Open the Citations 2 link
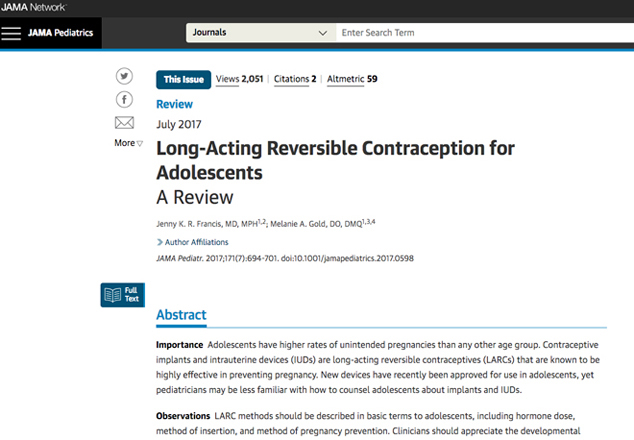Screen dimensions: 634x440 coord(295,79)
